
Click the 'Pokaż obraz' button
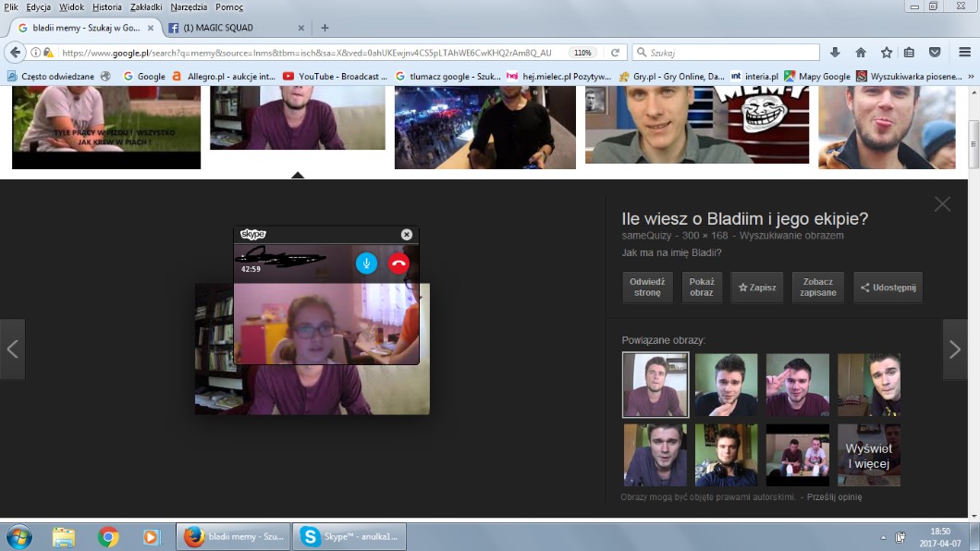[x=702, y=288]
